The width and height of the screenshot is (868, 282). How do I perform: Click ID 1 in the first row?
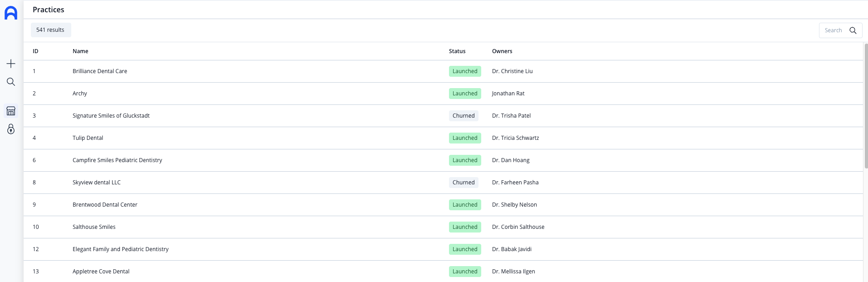[34, 71]
